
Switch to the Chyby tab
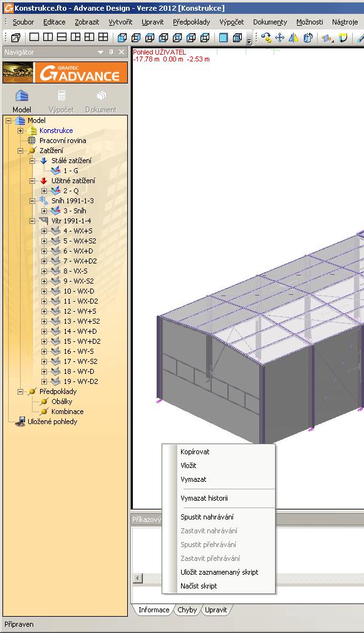[x=187, y=610]
